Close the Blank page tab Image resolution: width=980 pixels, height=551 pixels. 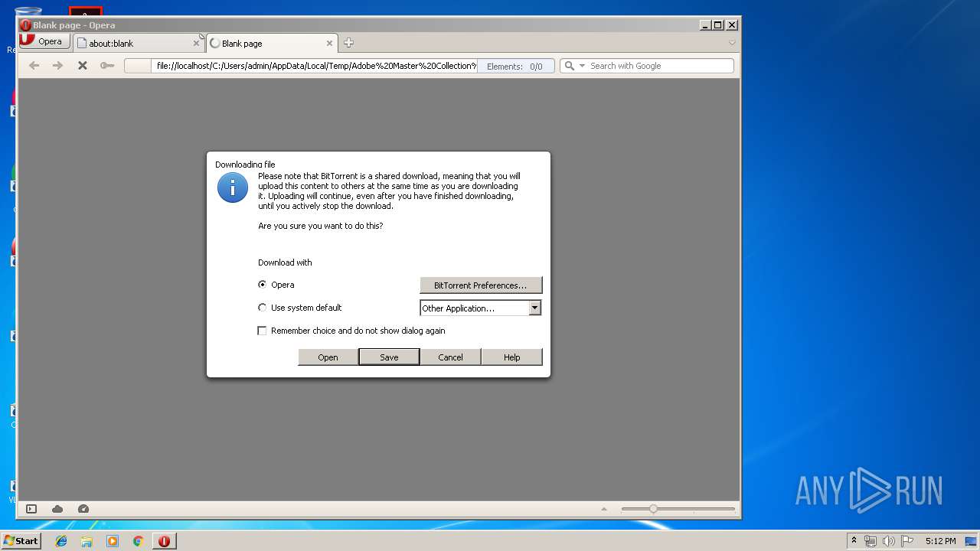[x=330, y=43]
